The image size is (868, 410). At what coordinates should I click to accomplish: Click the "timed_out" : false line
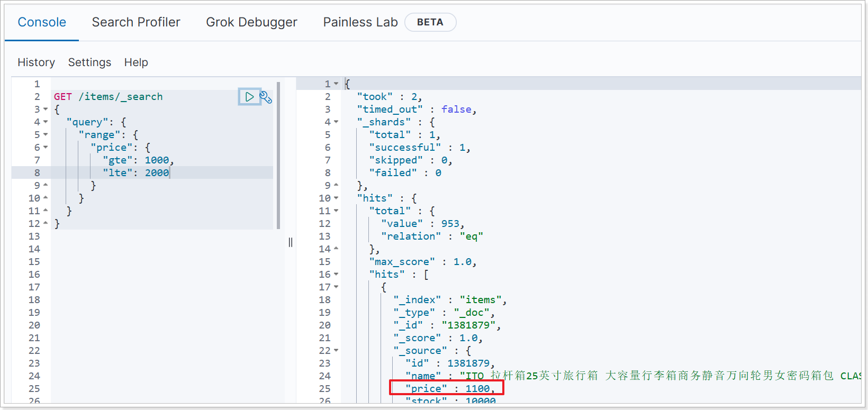pyautogui.click(x=417, y=110)
